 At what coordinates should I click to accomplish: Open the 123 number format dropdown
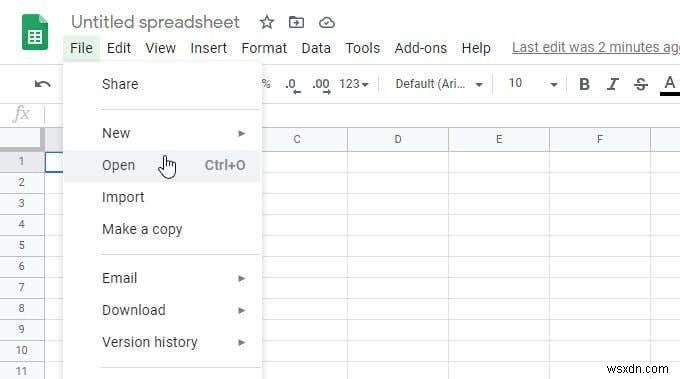tap(353, 84)
